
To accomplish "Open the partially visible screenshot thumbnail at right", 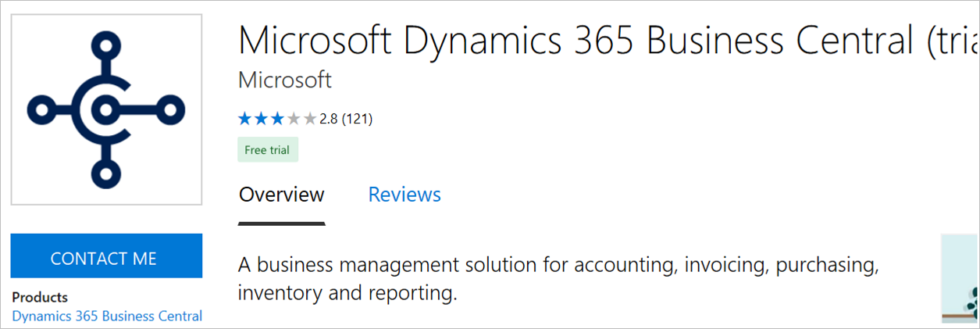I will click(960, 278).
